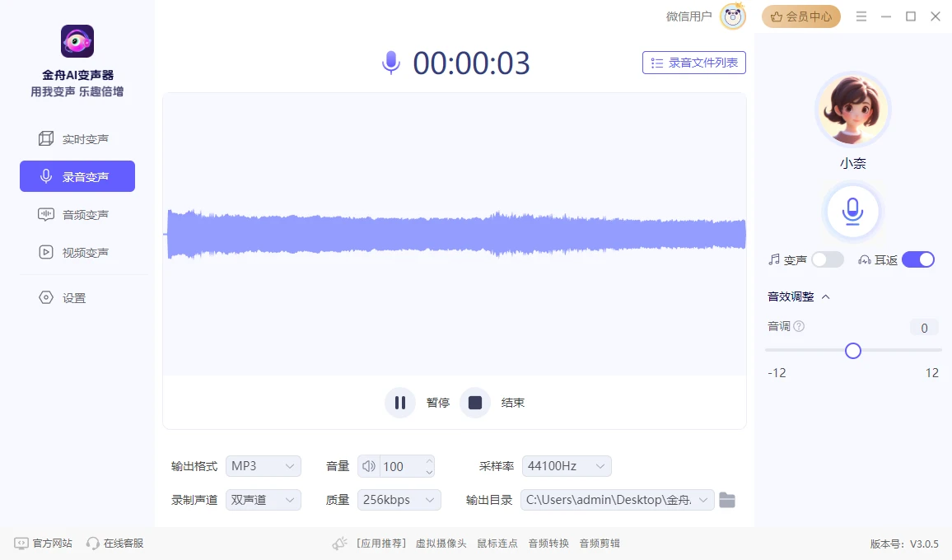Open 在线客服 from the status bar
Viewport: 952px width, 560px height.
pos(115,543)
